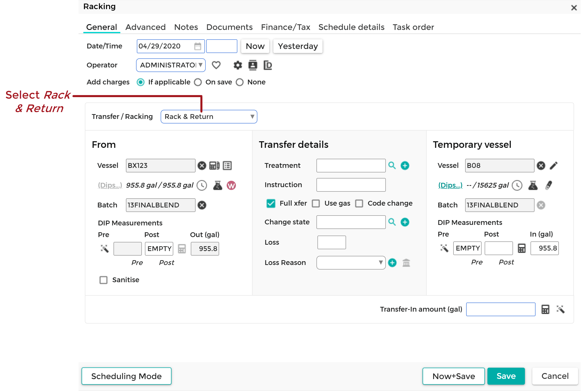Go to the Finance/Tax tab
This screenshot has width=588, height=391.
tap(286, 27)
